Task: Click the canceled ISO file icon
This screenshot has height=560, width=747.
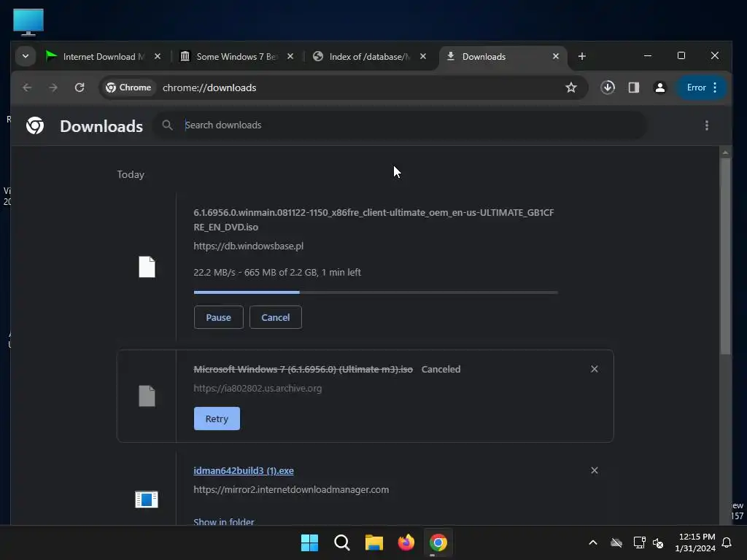Action: [147, 396]
